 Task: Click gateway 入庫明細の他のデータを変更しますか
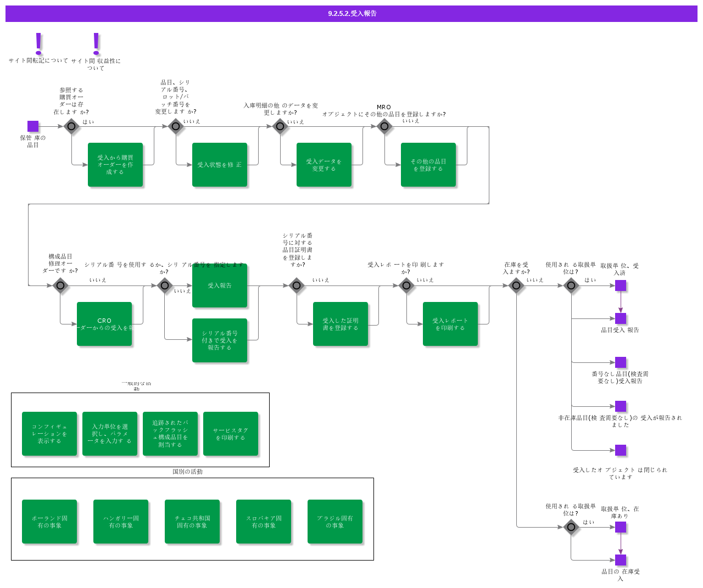click(280, 126)
